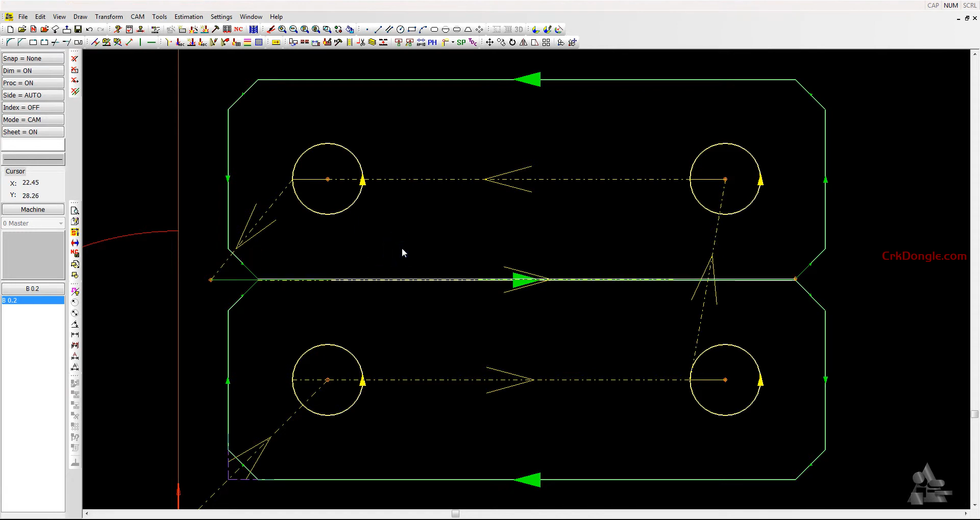Activate the 3D view icon
The height and width of the screenshot is (520, 980).
(x=519, y=29)
